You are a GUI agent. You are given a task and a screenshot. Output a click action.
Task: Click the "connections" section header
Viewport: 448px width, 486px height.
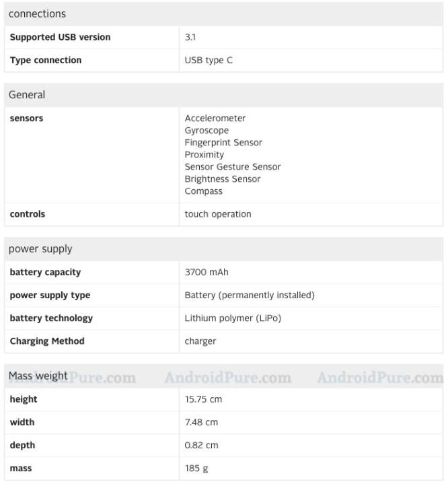(37, 13)
